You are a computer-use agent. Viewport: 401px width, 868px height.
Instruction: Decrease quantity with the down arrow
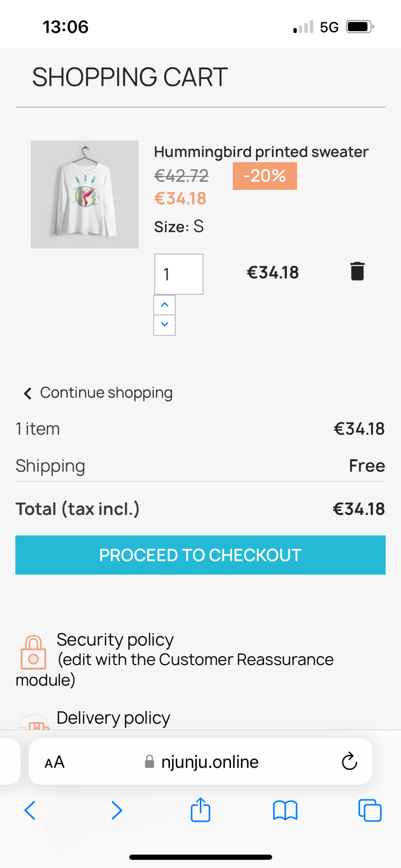tap(165, 325)
